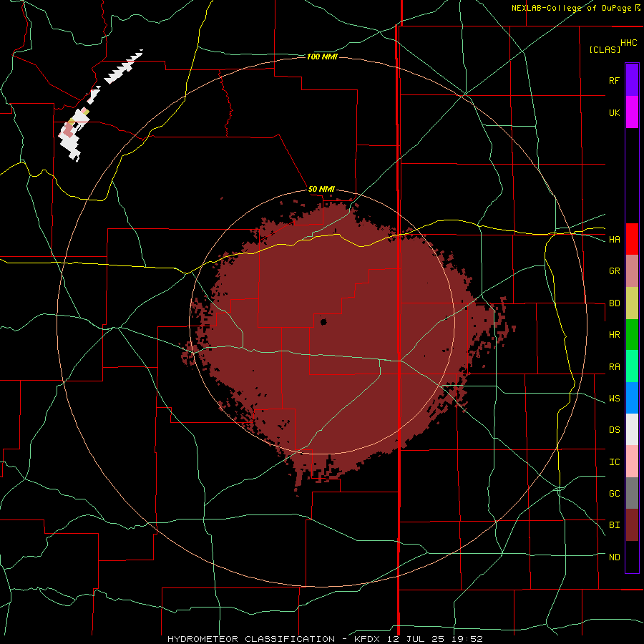Viewport: 644px width, 644px height.
Task: Click the red HA hail swatch
Action: (x=632, y=239)
